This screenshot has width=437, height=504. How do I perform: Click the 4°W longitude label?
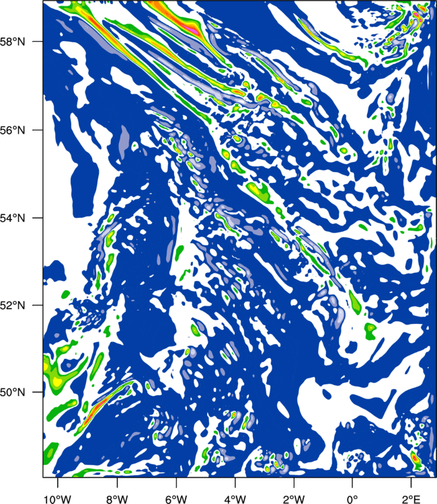pos(235,499)
